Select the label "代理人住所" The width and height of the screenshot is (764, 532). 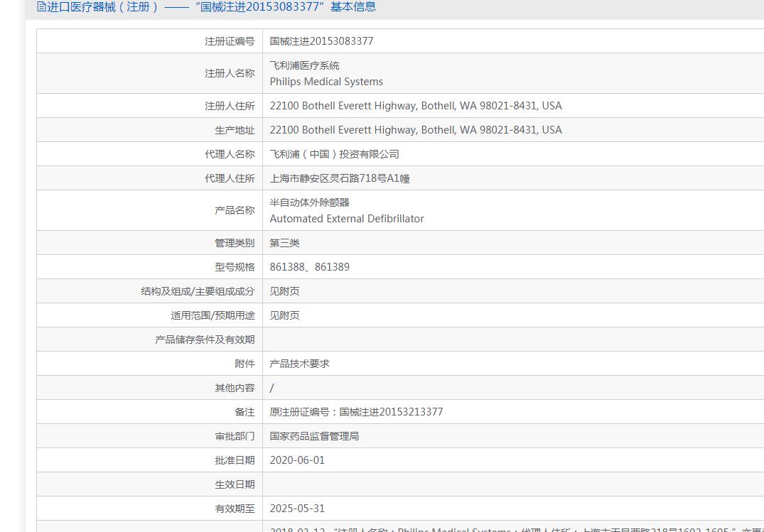pyautogui.click(x=230, y=178)
